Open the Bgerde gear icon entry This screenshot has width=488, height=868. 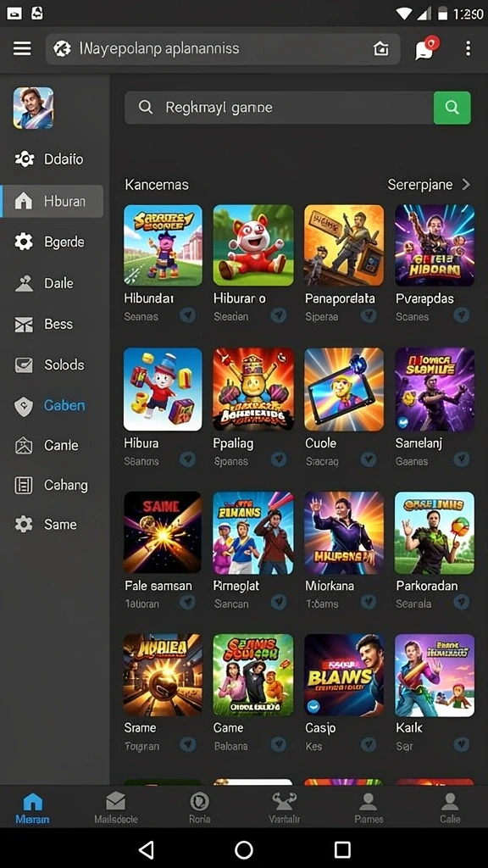pyautogui.click(x=23, y=242)
